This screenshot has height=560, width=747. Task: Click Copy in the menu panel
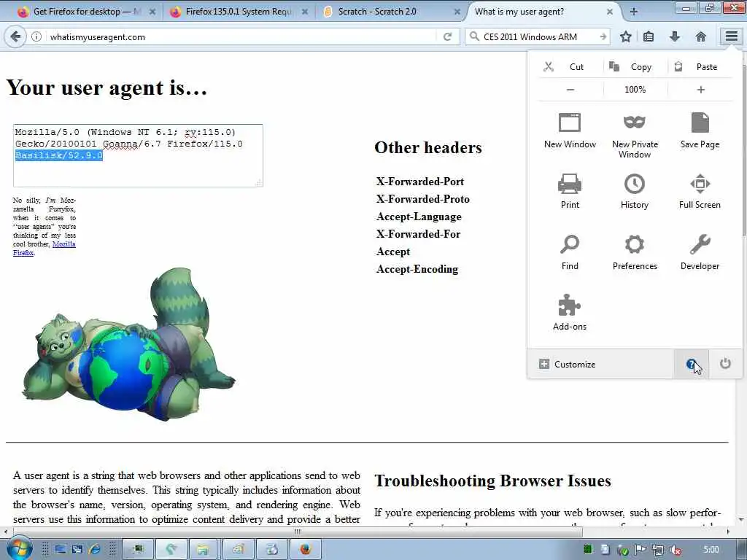click(x=635, y=66)
